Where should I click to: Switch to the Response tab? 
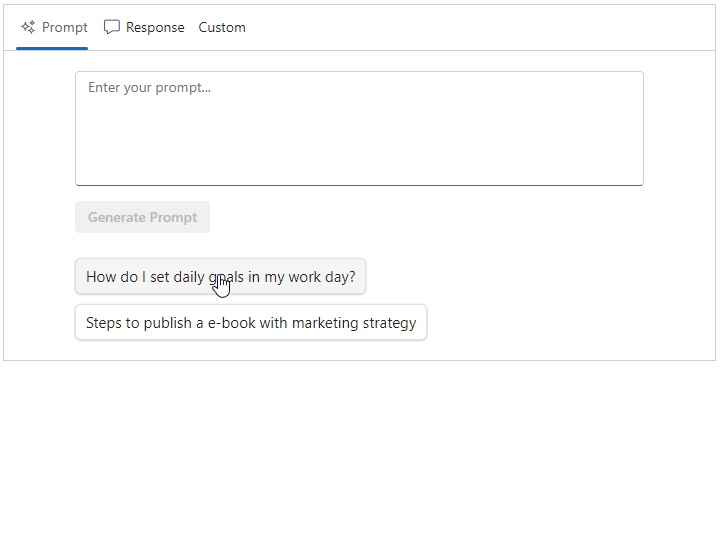click(143, 28)
